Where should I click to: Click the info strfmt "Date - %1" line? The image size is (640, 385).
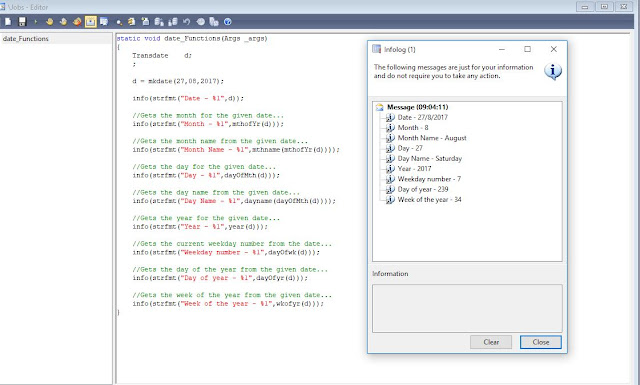pos(188,98)
